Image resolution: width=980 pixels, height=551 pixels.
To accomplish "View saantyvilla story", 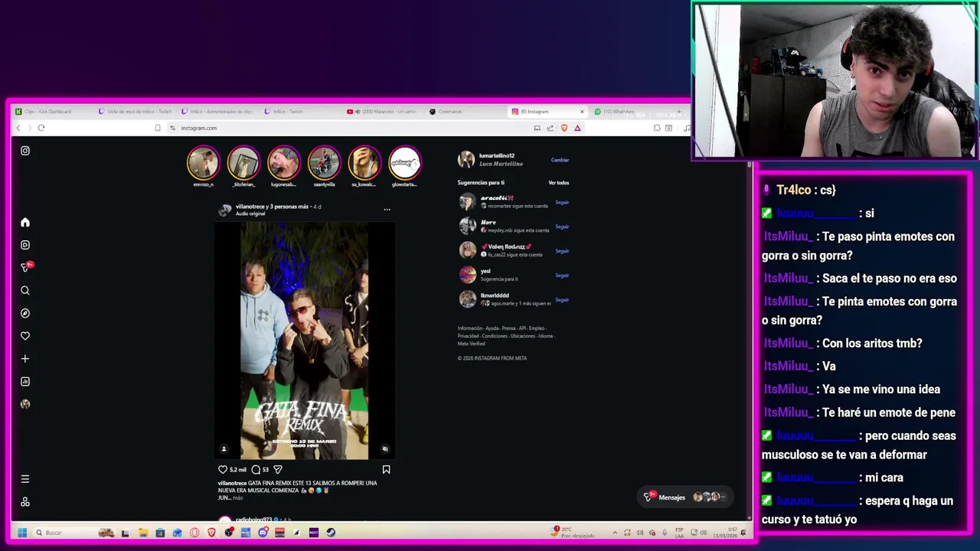I will tap(324, 163).
